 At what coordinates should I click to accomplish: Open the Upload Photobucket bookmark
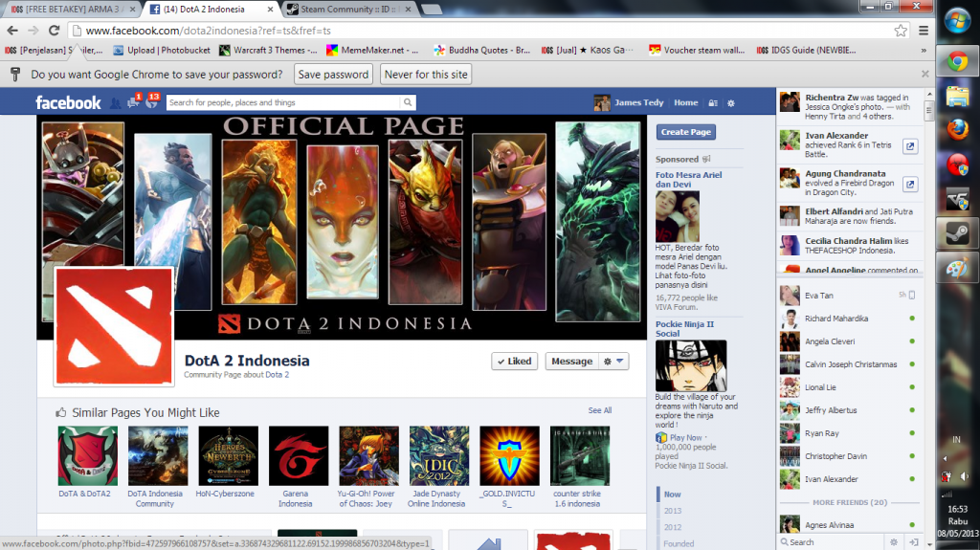(x=162, y=50)
